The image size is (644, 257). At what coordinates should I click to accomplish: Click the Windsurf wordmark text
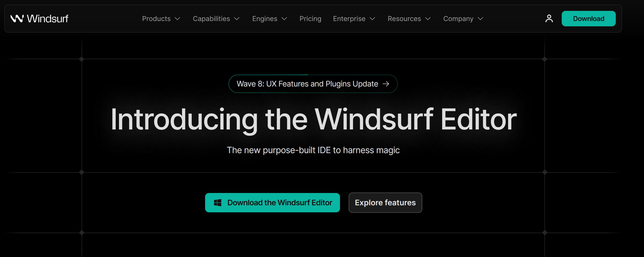coord(48,19)
